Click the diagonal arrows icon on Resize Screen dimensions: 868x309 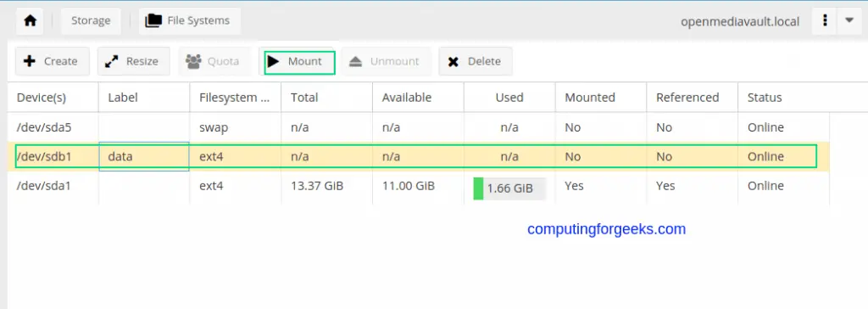[112, 61]
